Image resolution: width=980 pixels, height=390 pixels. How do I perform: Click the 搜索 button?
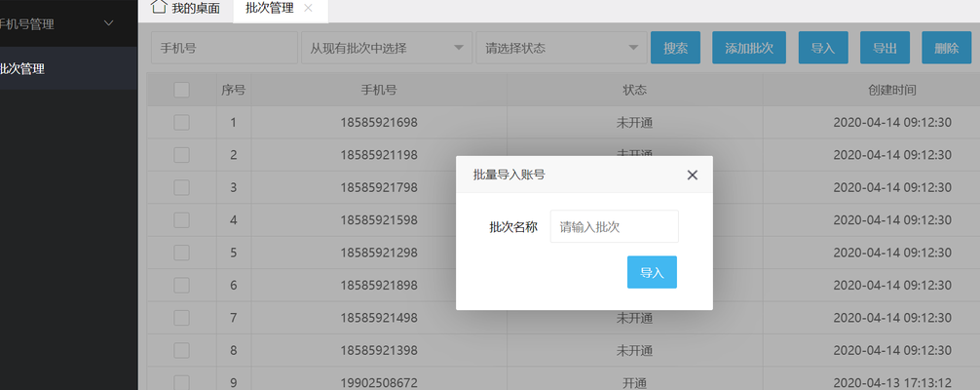[676, 48]
